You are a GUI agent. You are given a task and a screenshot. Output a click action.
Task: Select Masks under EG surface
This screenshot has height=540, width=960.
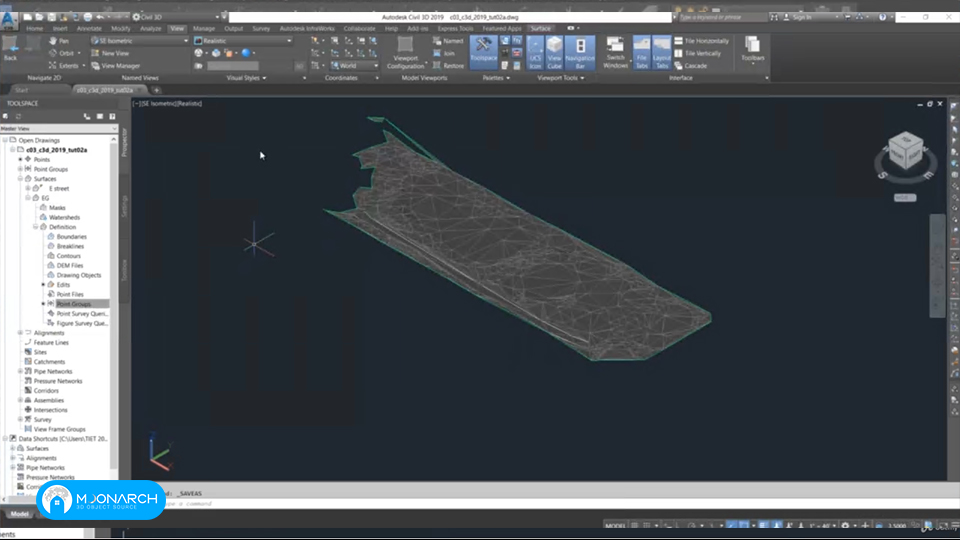57,208
